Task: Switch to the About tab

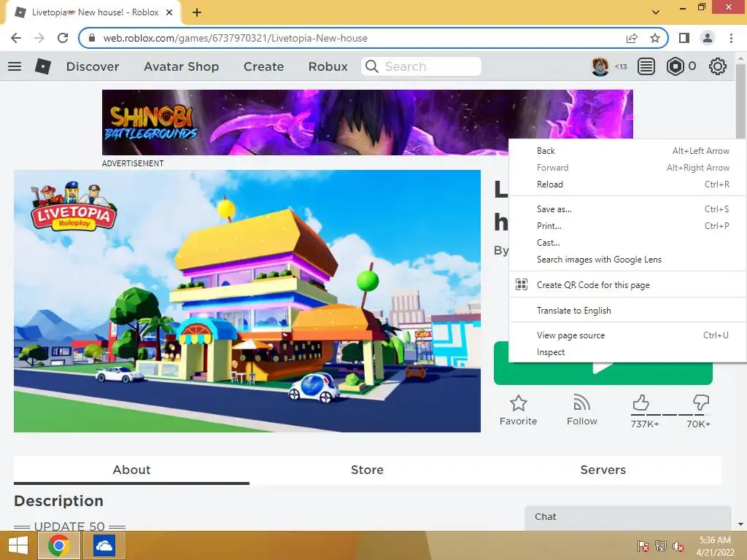Action: click(x=131, y=470)
